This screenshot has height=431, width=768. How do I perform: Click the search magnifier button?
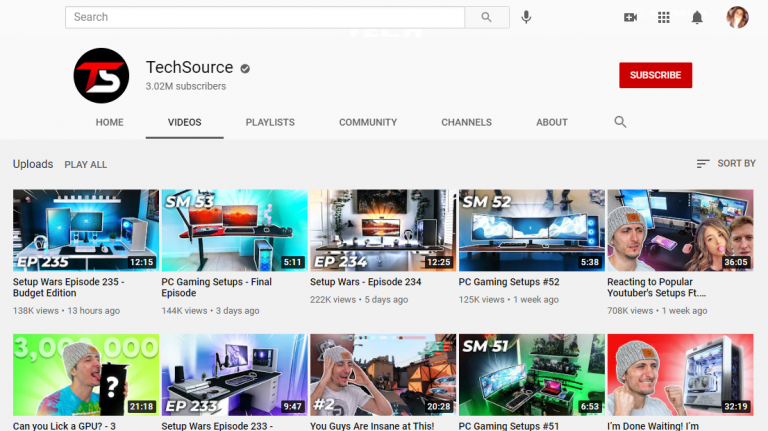486,17
